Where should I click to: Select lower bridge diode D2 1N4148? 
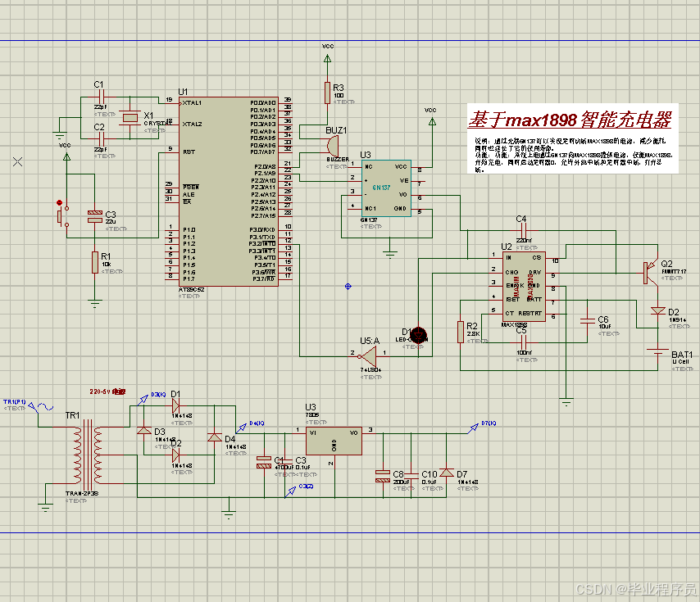[175, 455]
